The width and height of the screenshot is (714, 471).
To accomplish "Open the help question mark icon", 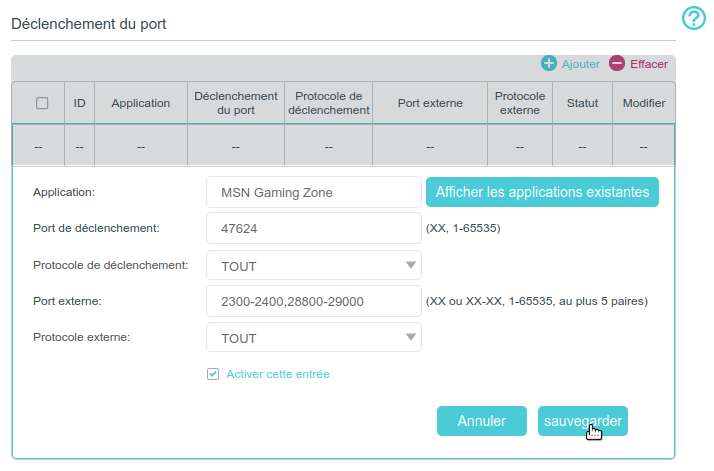I will tap(694, 19).
